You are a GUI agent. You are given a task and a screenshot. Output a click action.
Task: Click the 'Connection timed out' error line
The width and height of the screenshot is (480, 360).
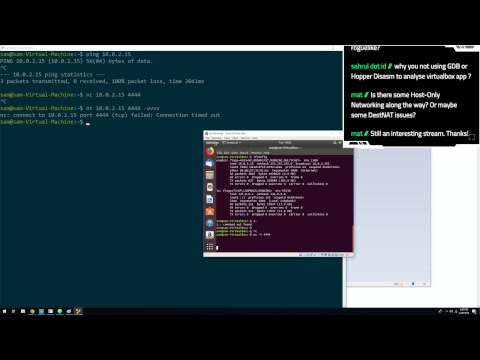[x=110, y=115]
